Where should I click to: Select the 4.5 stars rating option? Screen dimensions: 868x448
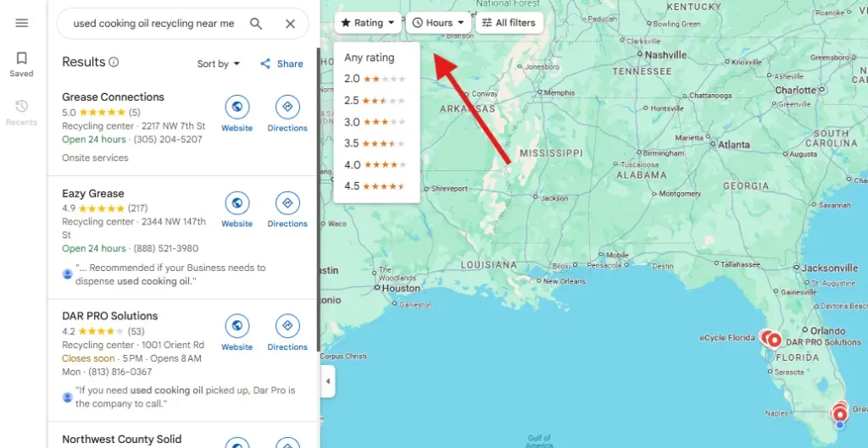pos(376,185)
